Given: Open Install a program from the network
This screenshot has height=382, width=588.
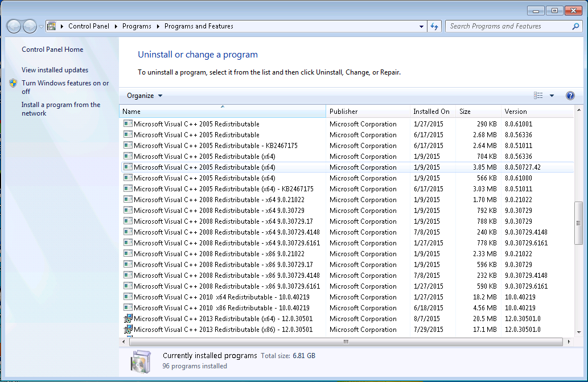Looking at the screenshot, I should click(x=61, y=109).
